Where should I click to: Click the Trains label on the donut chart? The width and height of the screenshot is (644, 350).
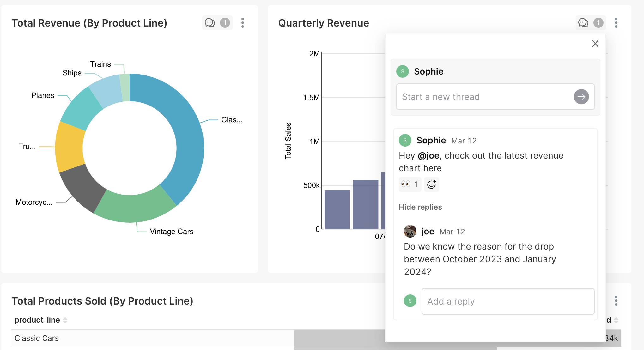[x=100, y=64]
